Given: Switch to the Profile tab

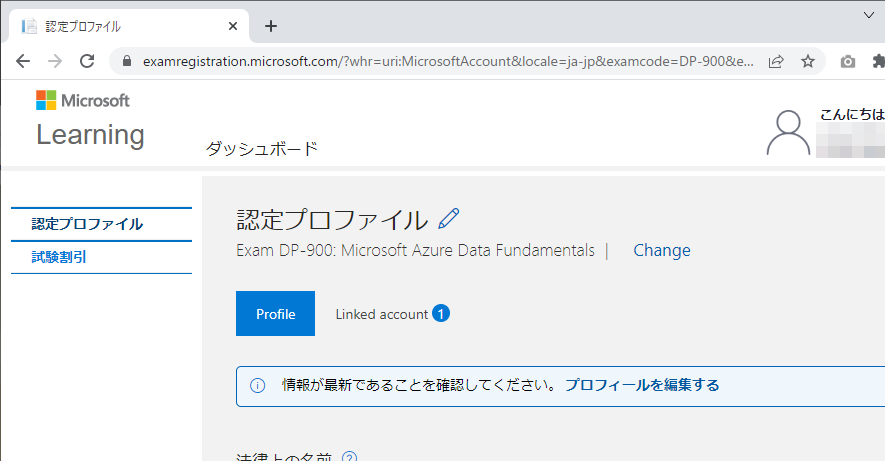Looking at the screenshot, I should [275, 314].
